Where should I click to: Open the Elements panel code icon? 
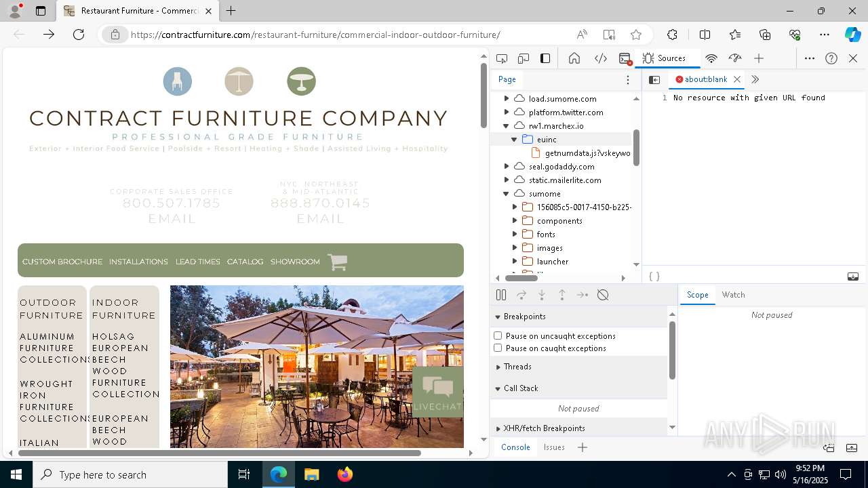click(x=601, y=58)
